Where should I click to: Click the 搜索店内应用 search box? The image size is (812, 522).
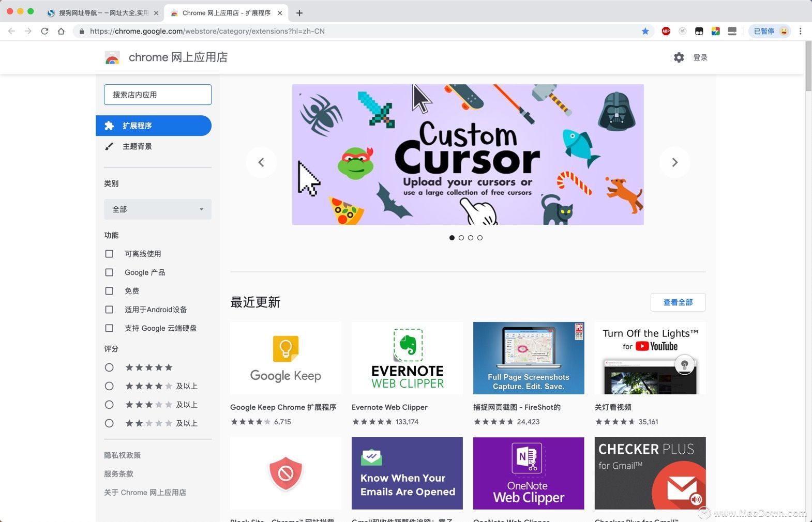[x=158, y=95]
